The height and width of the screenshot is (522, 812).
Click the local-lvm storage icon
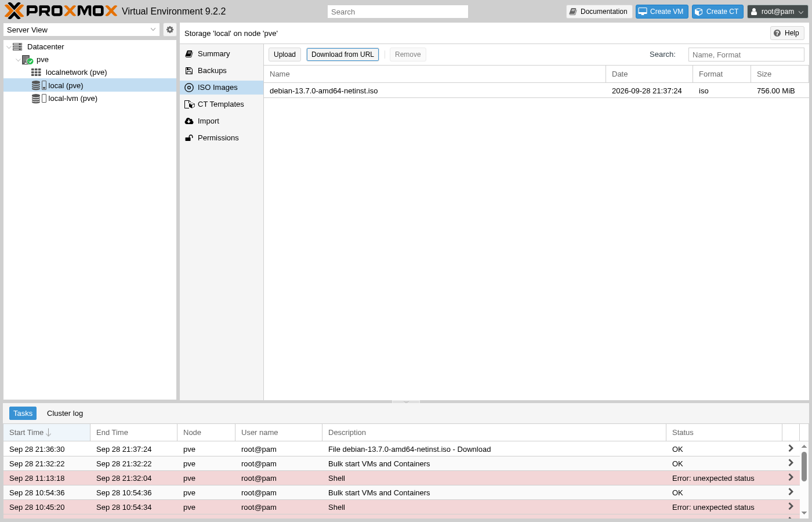(39, 99)
